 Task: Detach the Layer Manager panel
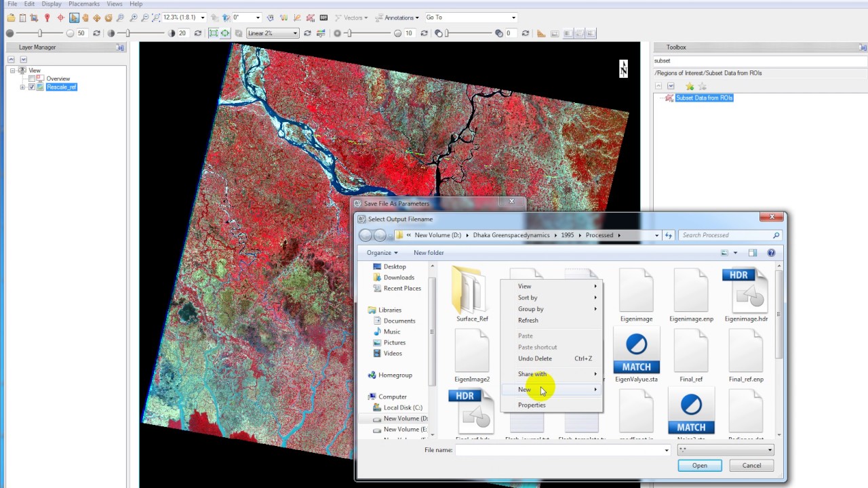pyautogui.click(x=120, y=47)
